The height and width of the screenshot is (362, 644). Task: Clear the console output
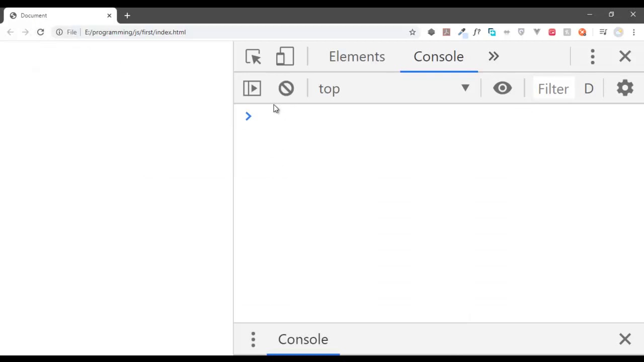(x=286, y=88)
